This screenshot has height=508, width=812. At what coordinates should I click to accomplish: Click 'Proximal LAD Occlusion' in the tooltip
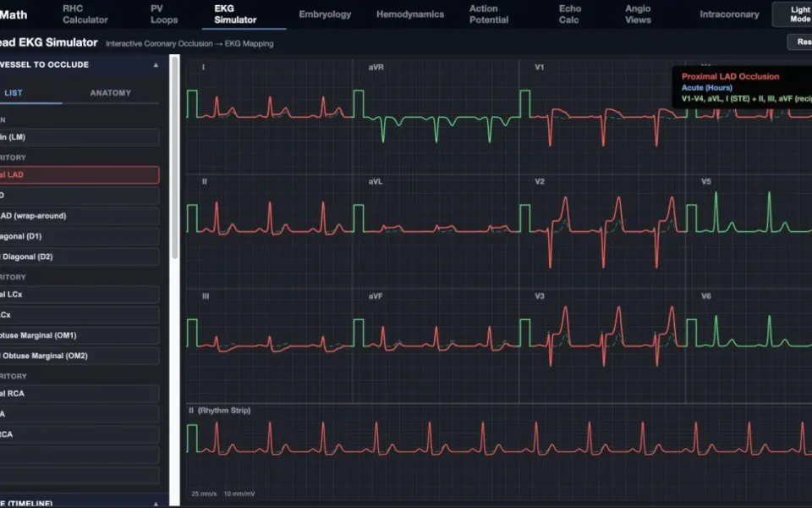(730, 77)
